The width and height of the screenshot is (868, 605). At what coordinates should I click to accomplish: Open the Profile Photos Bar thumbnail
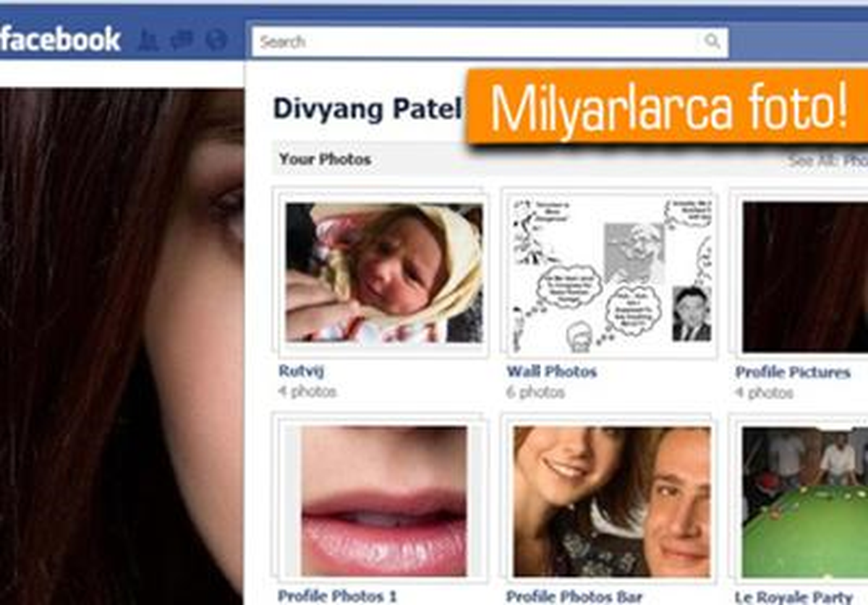tap(610, 501)
